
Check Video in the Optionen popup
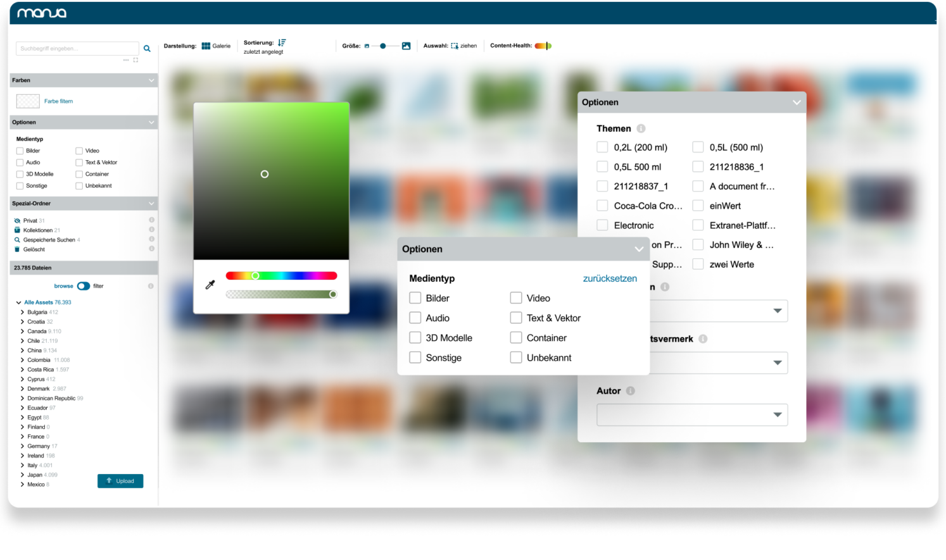point(516,298)
